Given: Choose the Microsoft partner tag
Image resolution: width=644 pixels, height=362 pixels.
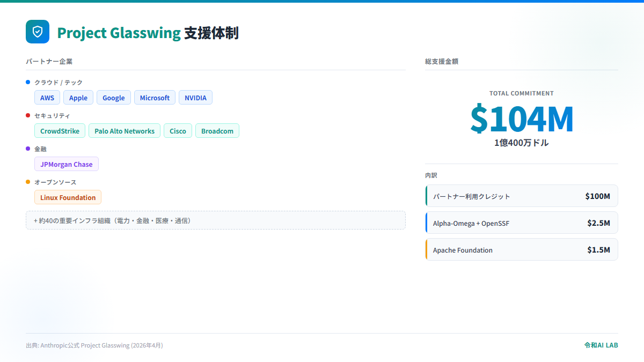Looking at the screenshot, I should [155, 98].
